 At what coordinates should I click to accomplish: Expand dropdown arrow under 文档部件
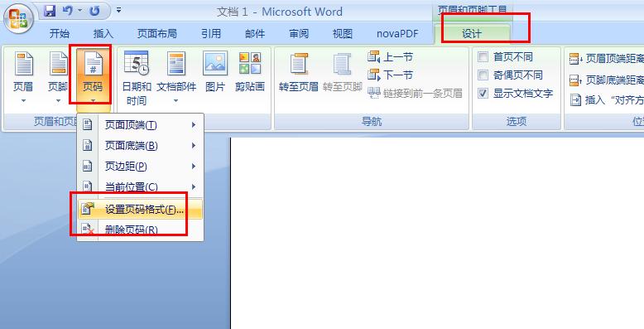[176, 101]
